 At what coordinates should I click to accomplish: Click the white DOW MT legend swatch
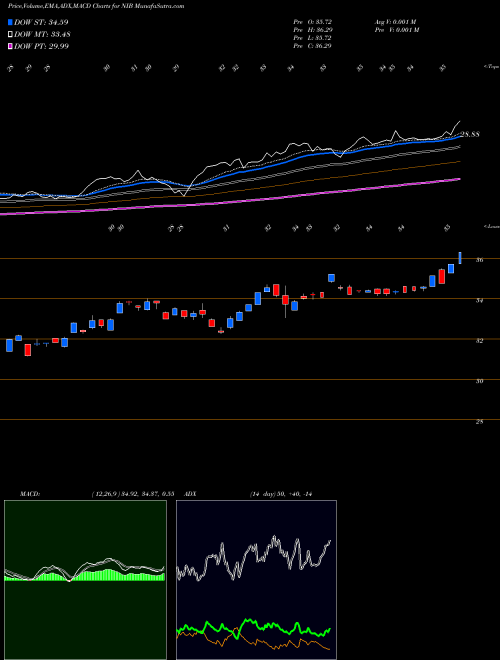10,35
